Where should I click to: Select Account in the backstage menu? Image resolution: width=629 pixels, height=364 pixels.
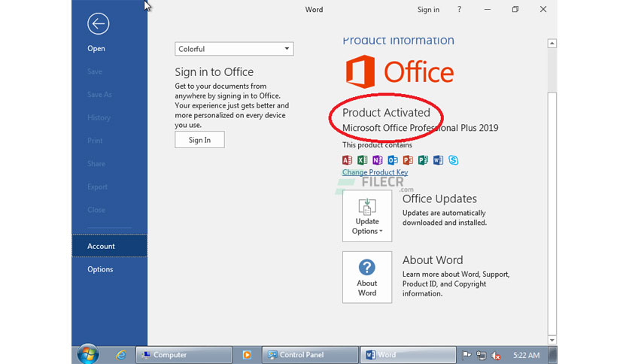110,246
